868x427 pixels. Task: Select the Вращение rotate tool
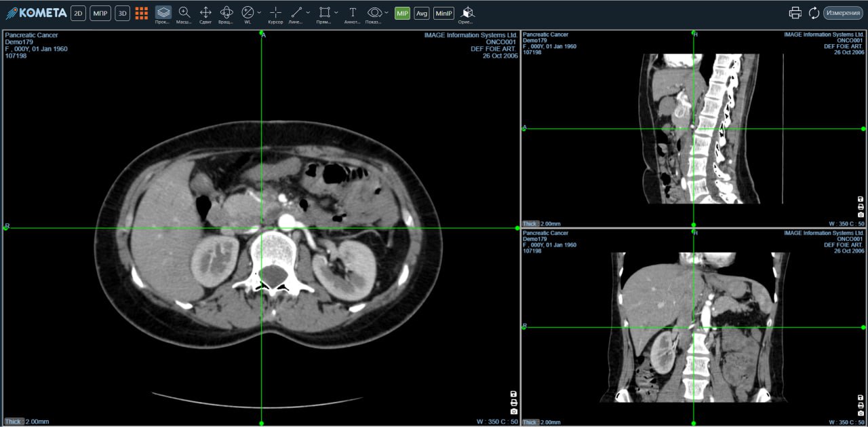click(226, 14)
